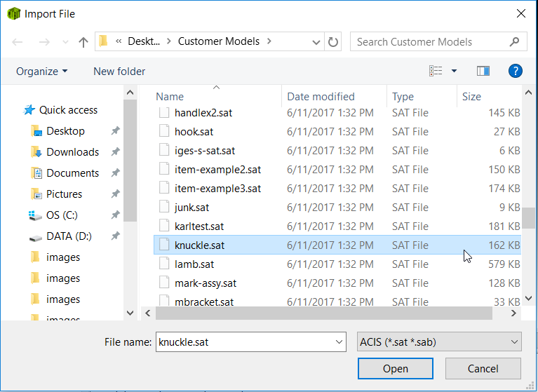Select the Downloads folder in Quick access
This screenshot has width=538, height=392.
coord(72,152)
